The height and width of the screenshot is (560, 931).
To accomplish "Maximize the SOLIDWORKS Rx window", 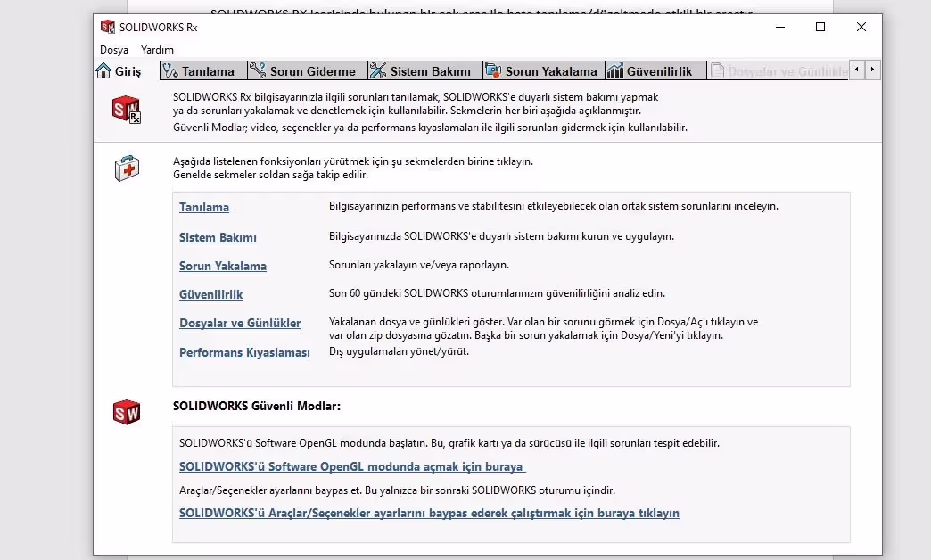I will point(820,27).
